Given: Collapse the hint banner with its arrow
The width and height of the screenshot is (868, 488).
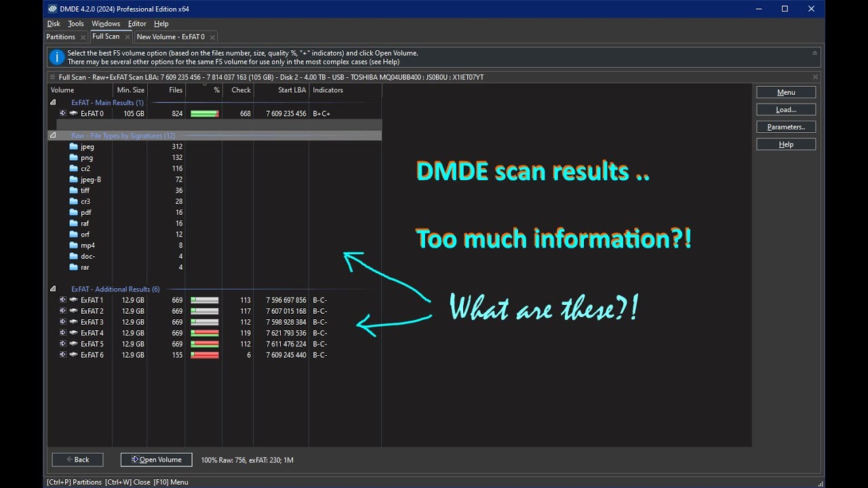Looking at the screenshot, I should click(x=814, y=53).
